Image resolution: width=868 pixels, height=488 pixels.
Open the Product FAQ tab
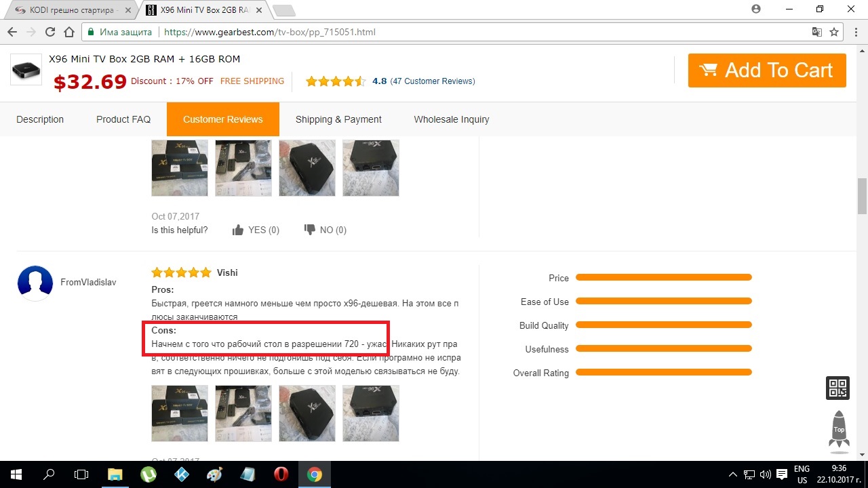123,119
